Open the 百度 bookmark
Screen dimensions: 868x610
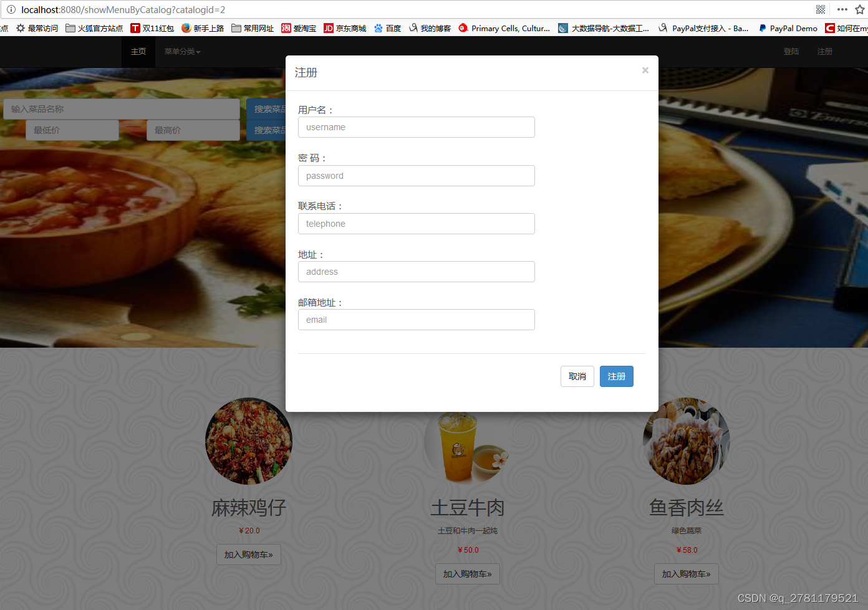pos(387,28)
